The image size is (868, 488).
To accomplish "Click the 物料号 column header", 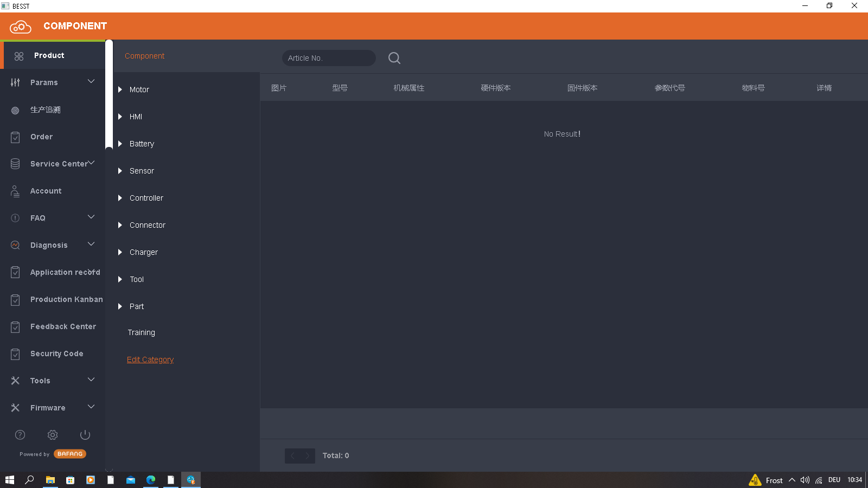I will click(753, 88).
